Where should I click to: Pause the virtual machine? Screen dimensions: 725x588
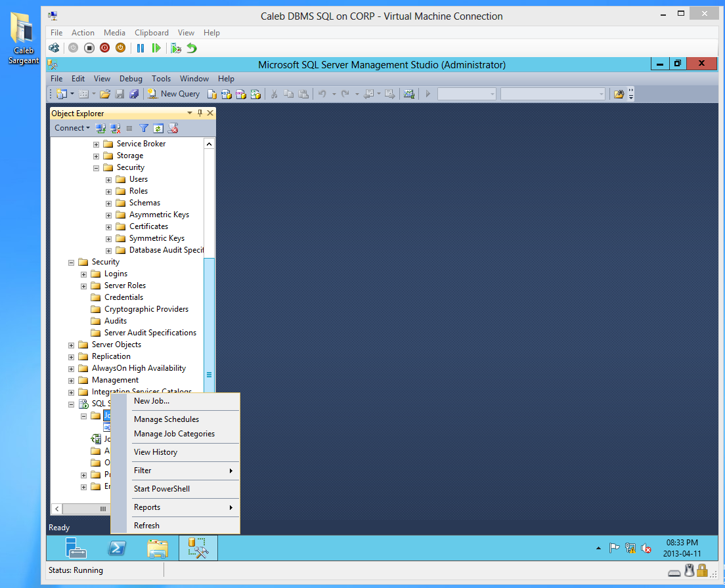(x=141, y=47)
